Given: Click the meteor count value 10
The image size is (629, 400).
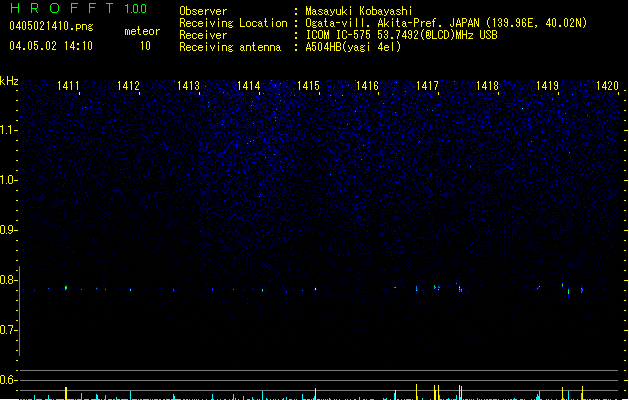Looking at the screenshot, I should pos(145,46).
